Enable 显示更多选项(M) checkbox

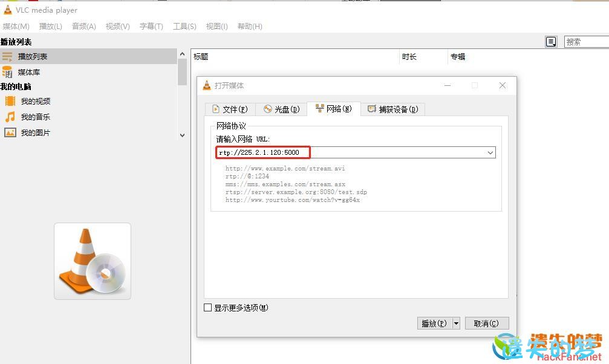(x=208, y=308)
